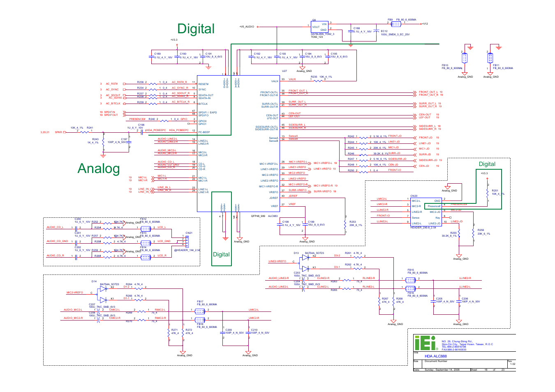Image resolution: width=555 pixels, height=392 pixels.
Task: Click the revision number 1.02
Action: click(x=513, y=364)
